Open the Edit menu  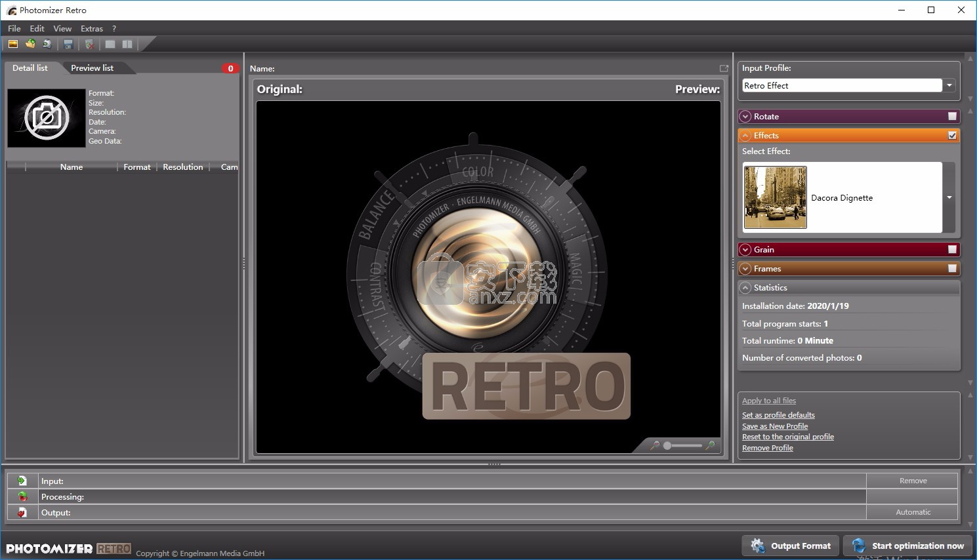(x=37, y=28)
